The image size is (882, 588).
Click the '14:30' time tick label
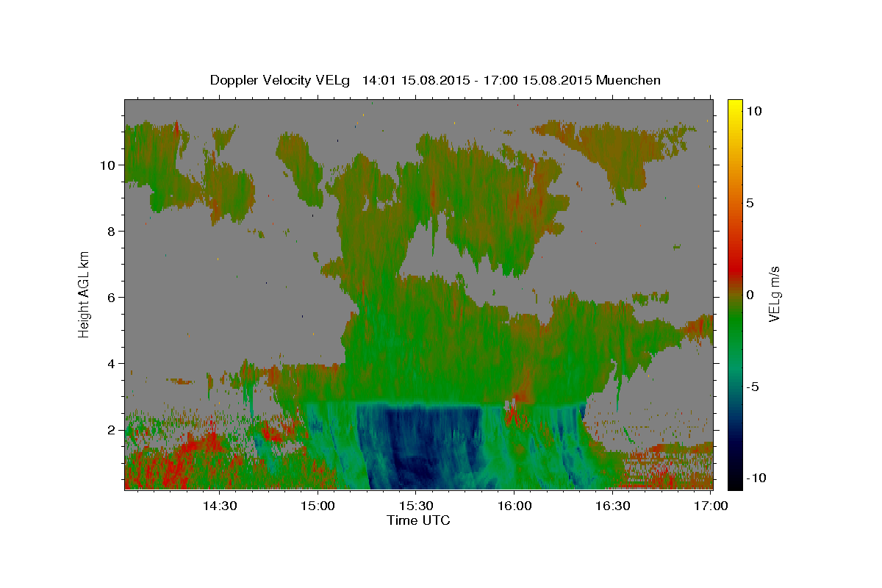click(x=219, y=506)
